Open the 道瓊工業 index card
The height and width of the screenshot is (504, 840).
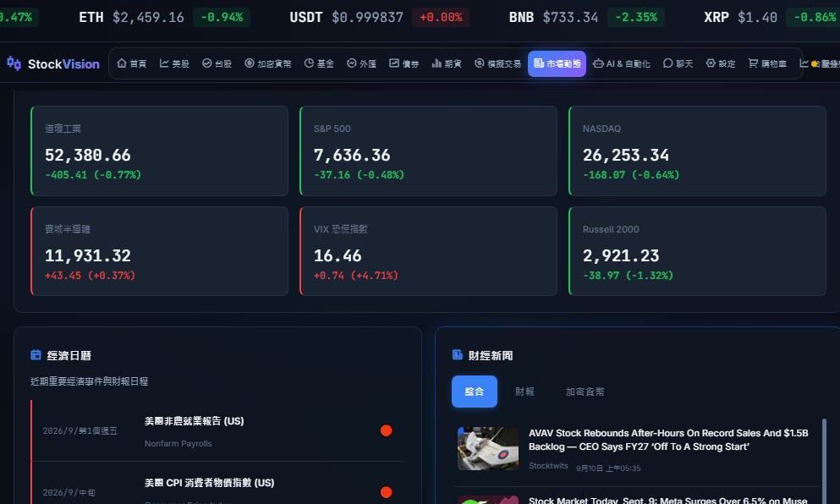click(x=160, y=151)
